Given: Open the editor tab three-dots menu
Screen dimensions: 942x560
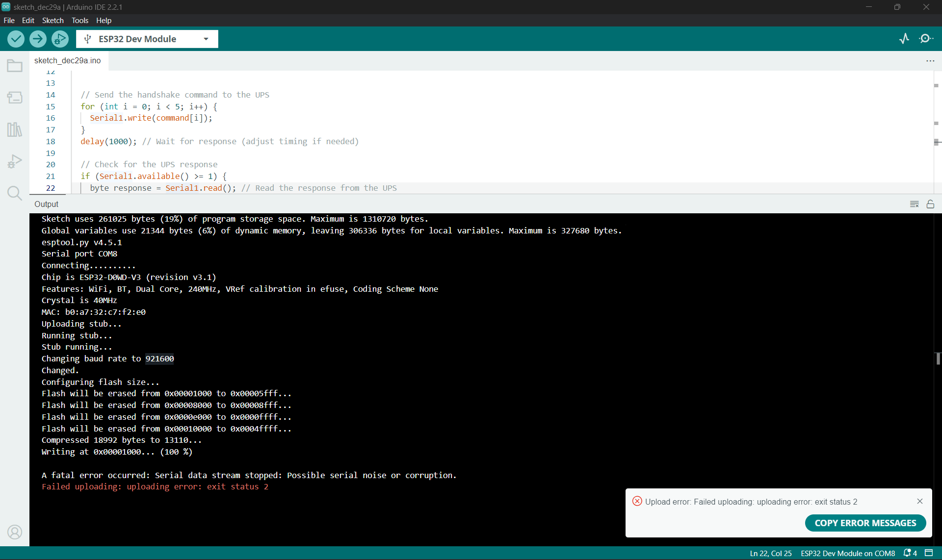Looking at the screenshot, I should pyautogui.click(x=930, y=61).
